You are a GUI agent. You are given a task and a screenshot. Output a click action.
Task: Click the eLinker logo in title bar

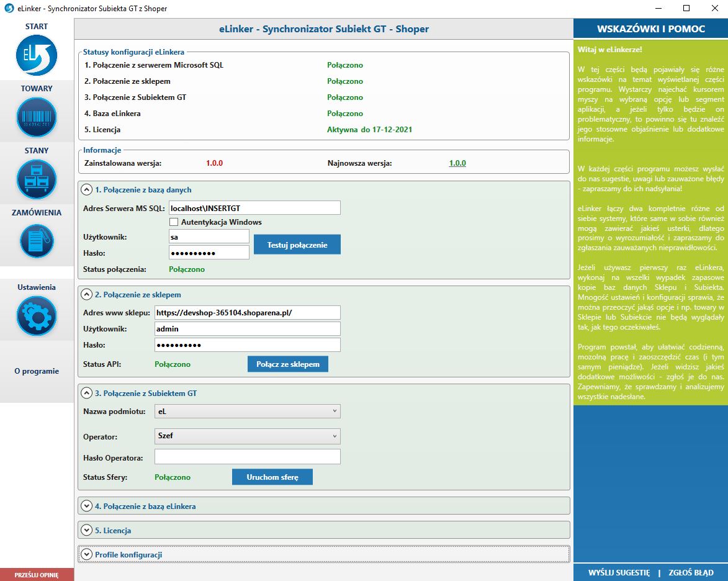click(9, 9)
